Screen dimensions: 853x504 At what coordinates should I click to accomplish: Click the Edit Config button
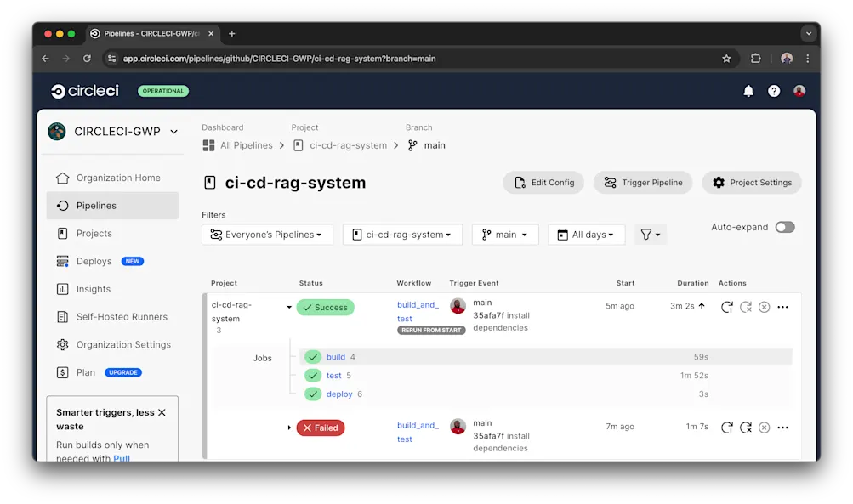[543, 182]
